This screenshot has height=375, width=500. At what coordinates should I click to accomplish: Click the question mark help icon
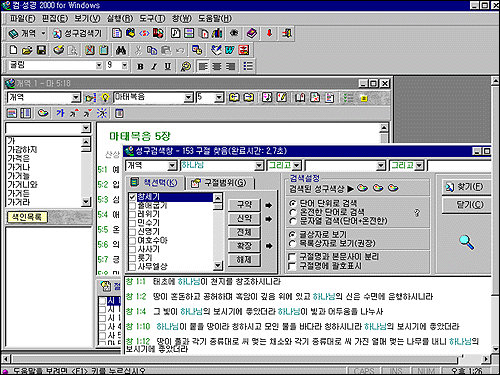(x=417, y=213)
